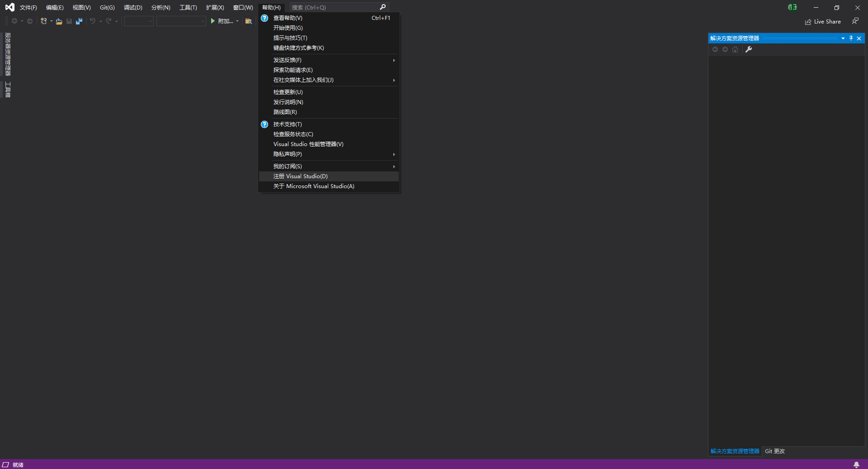
Task: Select 技术支持(T) menu entry
Action: 329,124
